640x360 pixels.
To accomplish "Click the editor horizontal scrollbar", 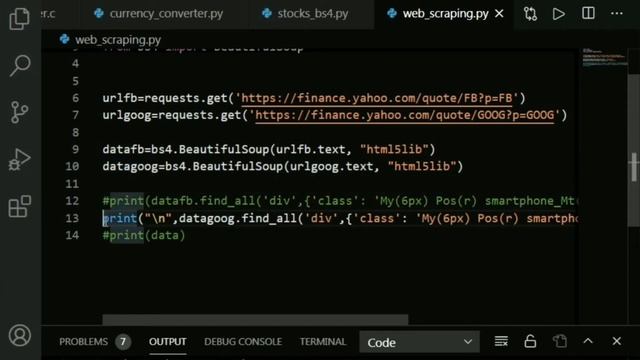I will tap(255, 320).
